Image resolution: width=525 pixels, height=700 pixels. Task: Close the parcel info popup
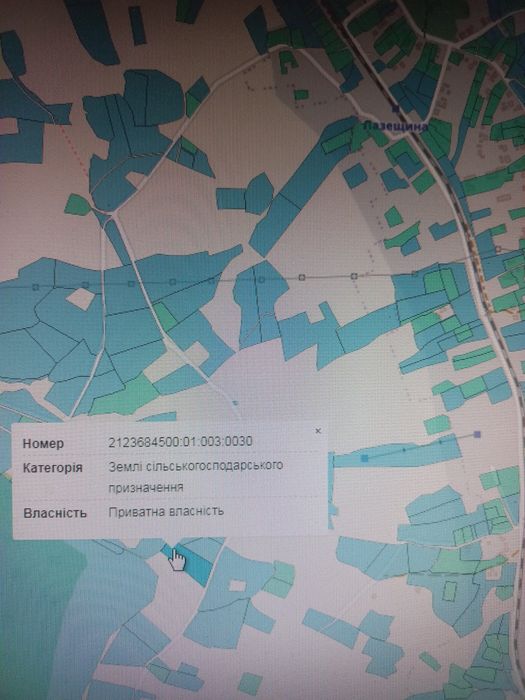(318, 431)
